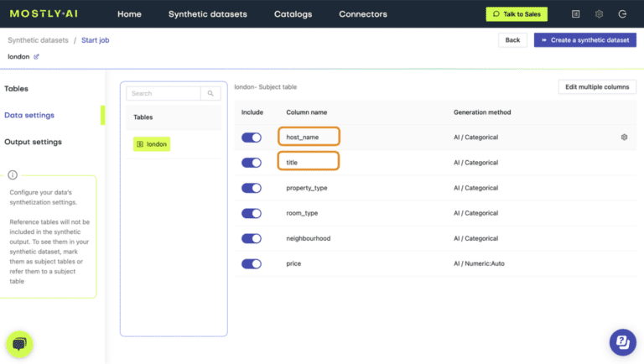This screenshot has width=644, height=364.
Task: Go to Home in top navigation
Action: 129,14
